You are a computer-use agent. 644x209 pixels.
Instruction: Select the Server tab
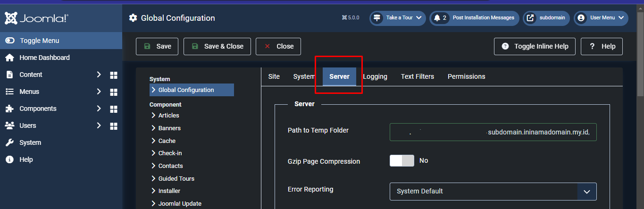pyautogui.click(x=339, y=76)
